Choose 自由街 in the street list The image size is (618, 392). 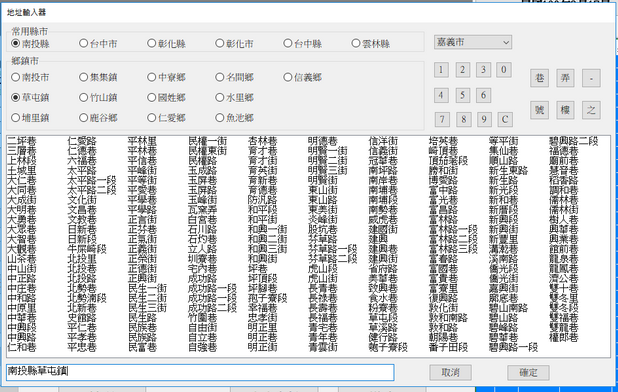point(203,327)
